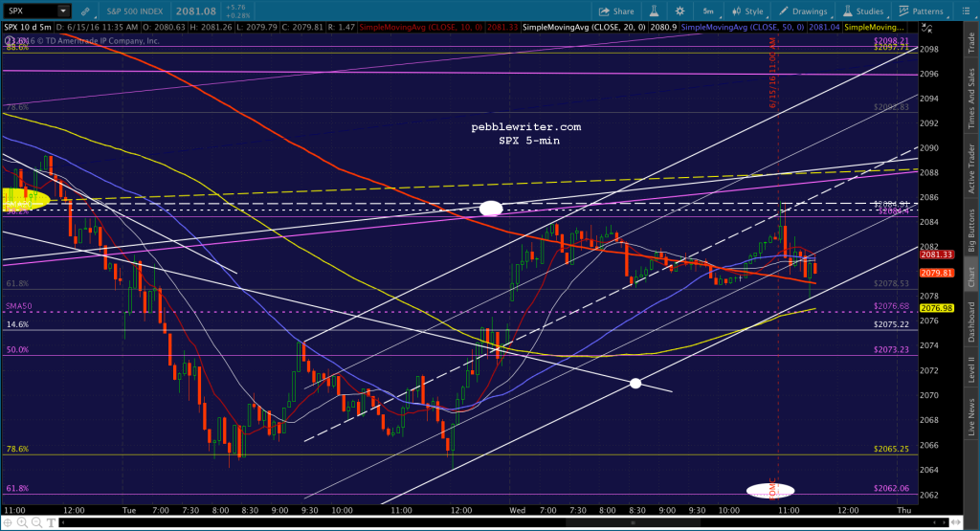
Task: Click the $2073.23 level label
Action: point(891,350)
